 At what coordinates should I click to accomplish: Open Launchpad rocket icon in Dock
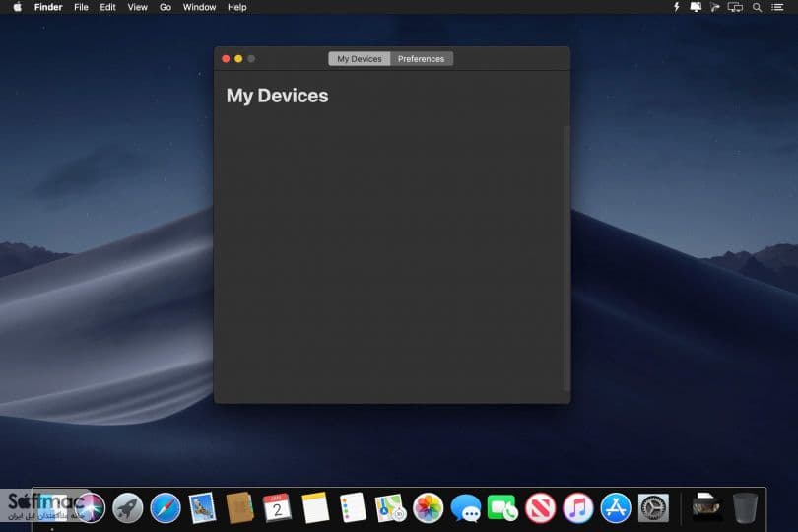point(128,508)
